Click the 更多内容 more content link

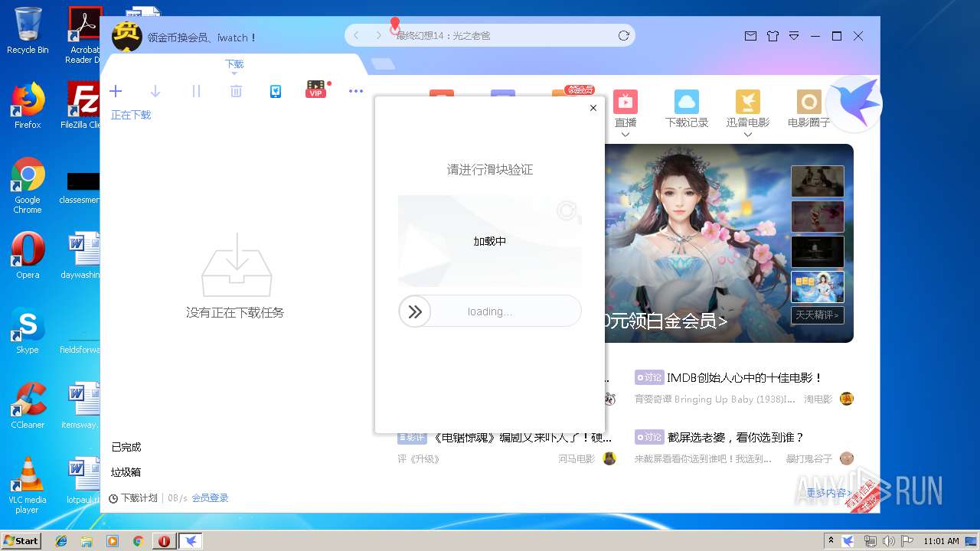click(x=829, y=493)
